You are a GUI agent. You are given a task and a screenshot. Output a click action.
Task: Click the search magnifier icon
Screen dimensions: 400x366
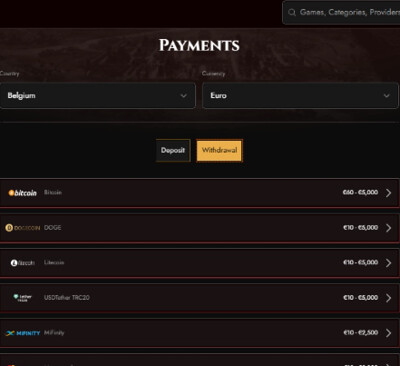coord(292,13)
